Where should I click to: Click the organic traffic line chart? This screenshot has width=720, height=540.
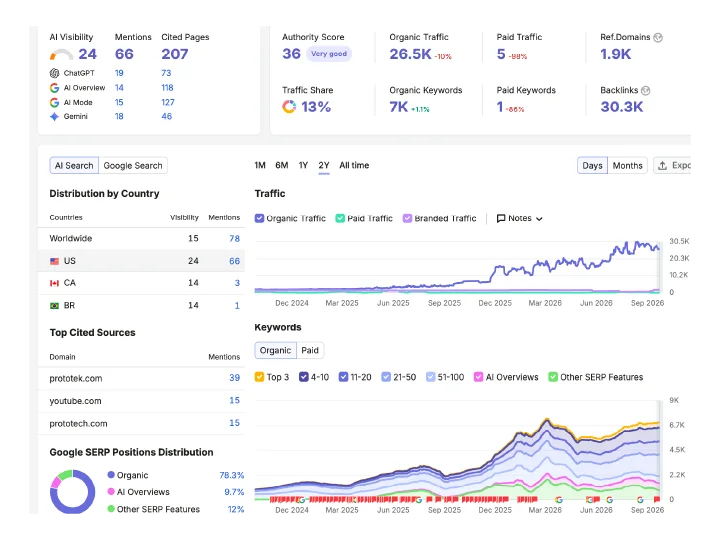pyautogui.click(x=457, y=267)
